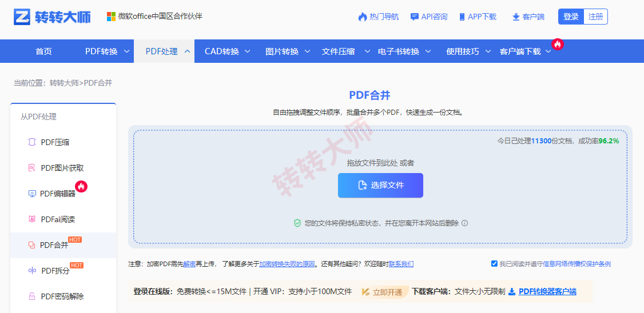
Task: Click the PDF压缩 sidebar icon
Action: [31, 142]
